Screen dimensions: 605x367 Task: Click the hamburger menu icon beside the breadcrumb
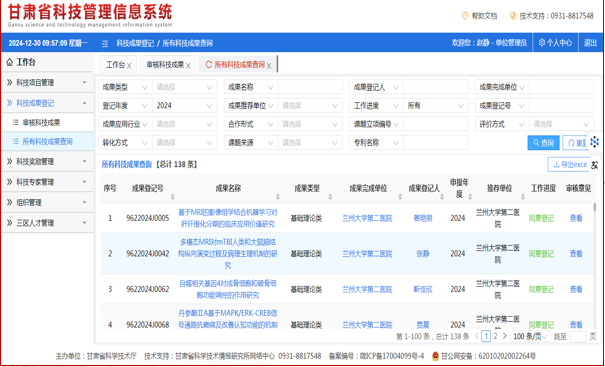tap(105, 44)
